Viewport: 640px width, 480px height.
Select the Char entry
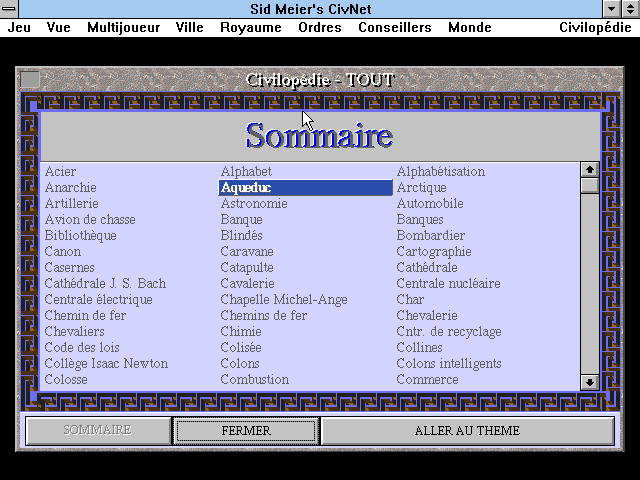(410, 299)
